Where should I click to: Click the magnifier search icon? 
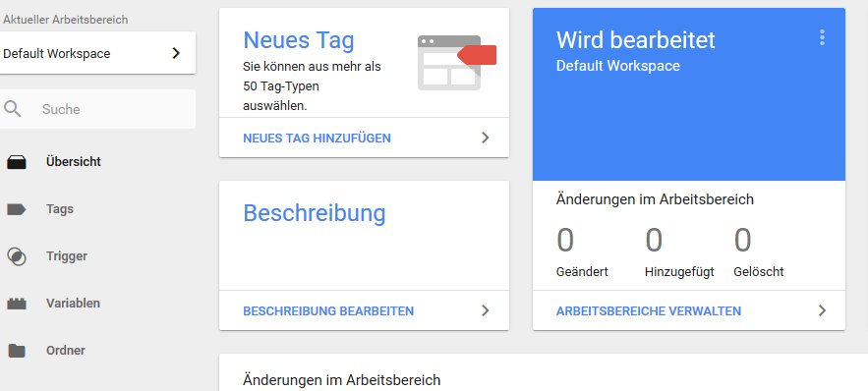click(12, 109)
